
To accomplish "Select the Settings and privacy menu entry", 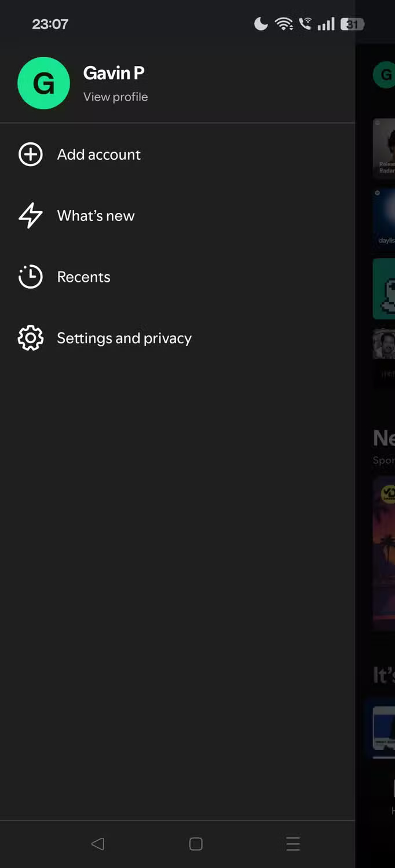I will coord(124,338).
